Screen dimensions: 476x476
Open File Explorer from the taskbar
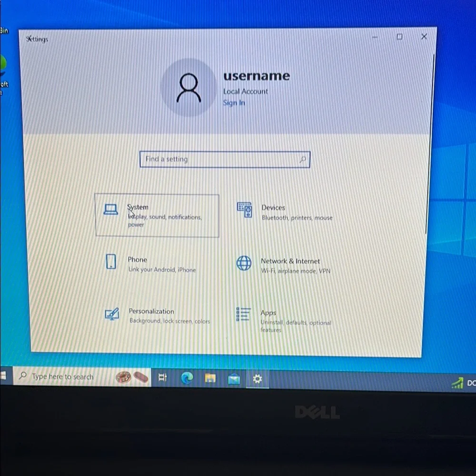(x=210, y=378)
